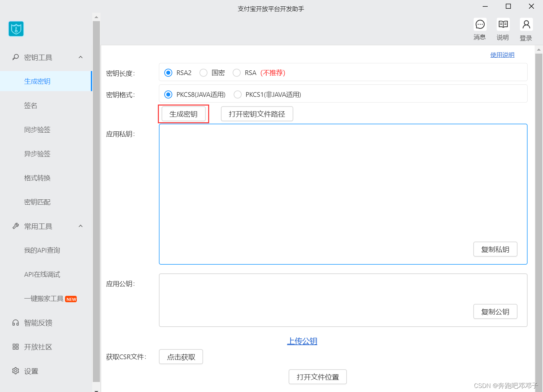This screenshot has height=392, width=543.
Task: Follow the 上传公钥 link
Action: click(302, 341)
